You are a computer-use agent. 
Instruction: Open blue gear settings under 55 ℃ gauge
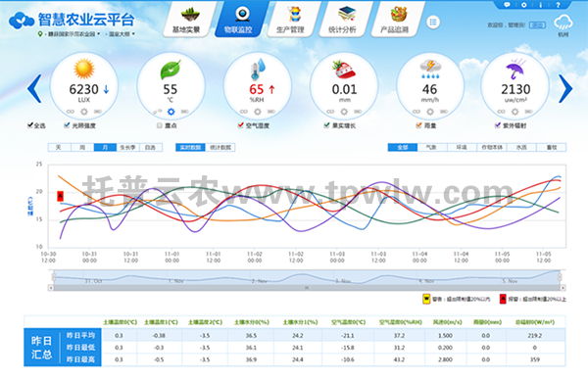pos(171,112)
